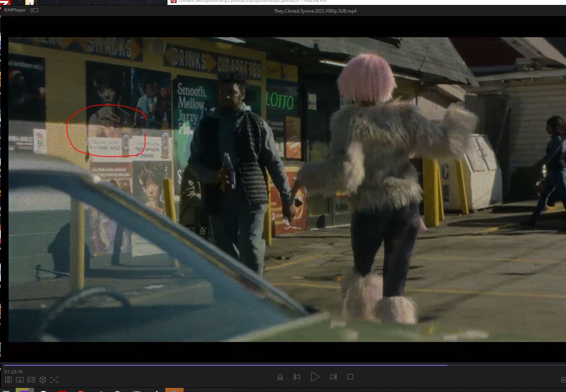Skip to the next track
Image resolution: width=566 pixels, height=392 pixels.
[x=333, y=377]
